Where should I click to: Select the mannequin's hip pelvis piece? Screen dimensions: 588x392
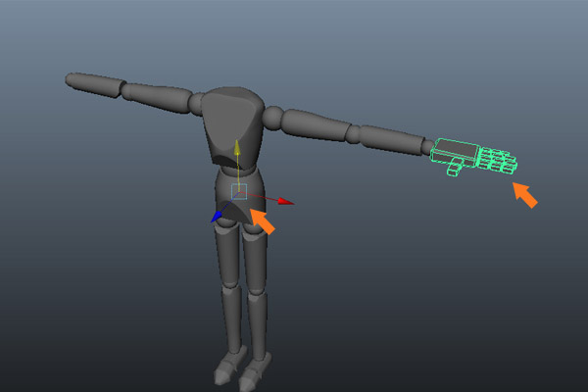[240, 197]
